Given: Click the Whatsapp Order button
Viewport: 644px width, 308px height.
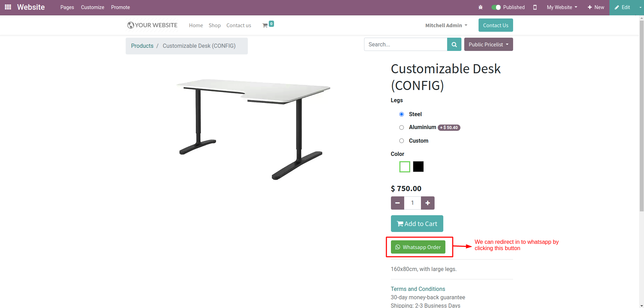Looking at the screenshot, I should click(418, 247).
